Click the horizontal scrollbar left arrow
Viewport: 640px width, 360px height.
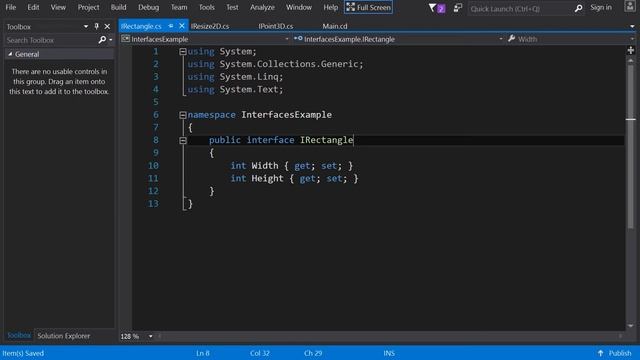click(160, 336)
